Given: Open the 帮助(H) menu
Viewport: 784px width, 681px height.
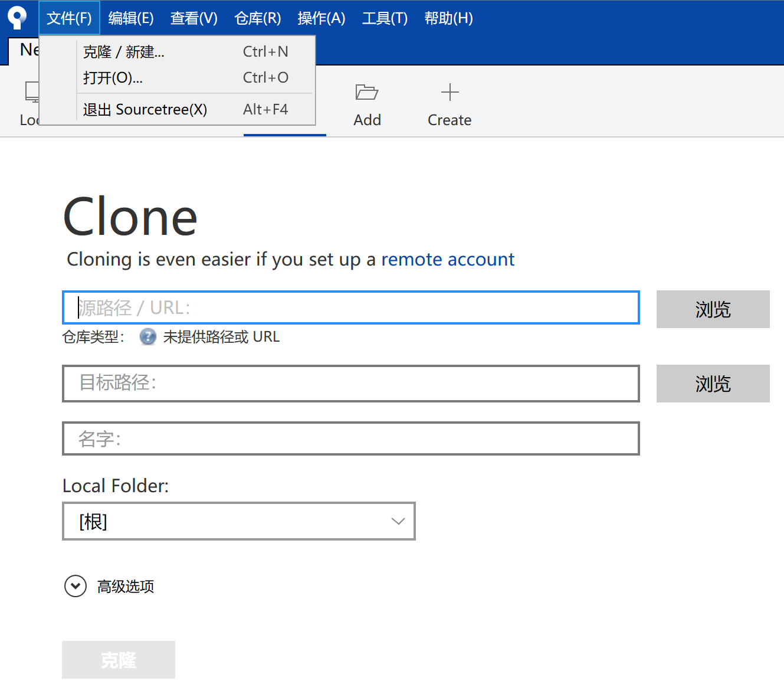Looking at the screenshot, I should coord(448,18).
